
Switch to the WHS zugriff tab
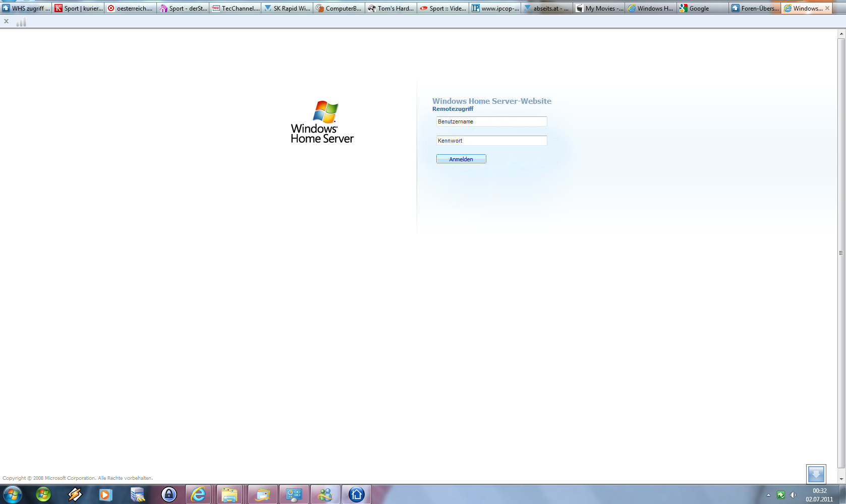(26, 8)
